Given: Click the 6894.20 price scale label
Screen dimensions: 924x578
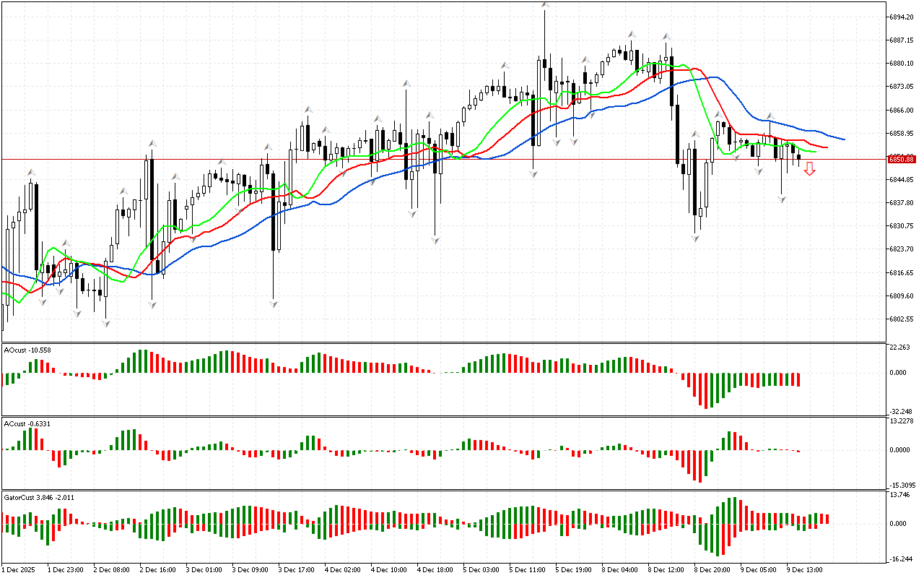Looking at the screenshot, I should click(x=902, y=17).
